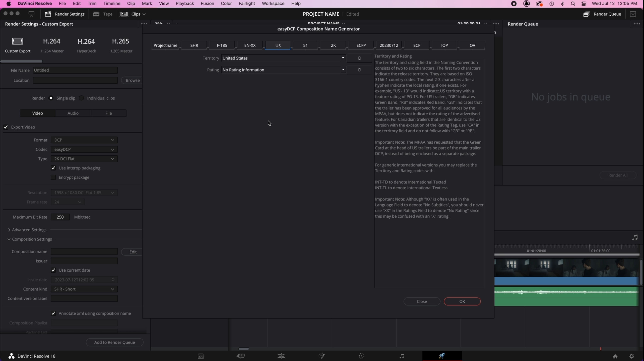Open the Fairlight page icon
The image size is (644, 361).
pyautogui.click(x=402, y=356)
